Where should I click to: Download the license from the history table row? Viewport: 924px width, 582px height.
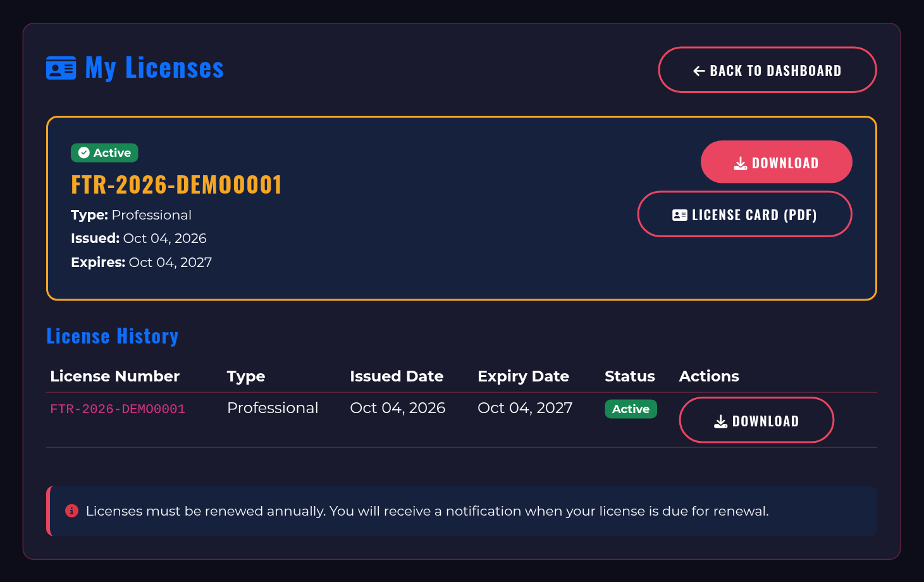[756, 420]
